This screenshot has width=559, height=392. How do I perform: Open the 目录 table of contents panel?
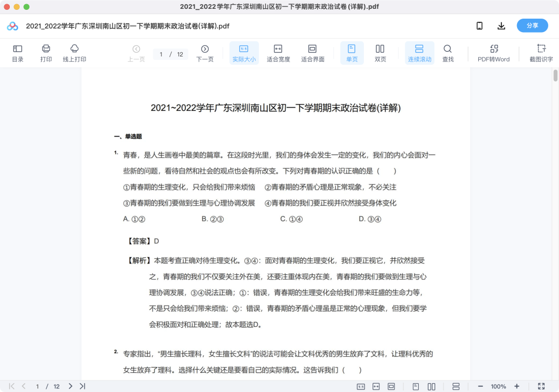tap(18, 53)
